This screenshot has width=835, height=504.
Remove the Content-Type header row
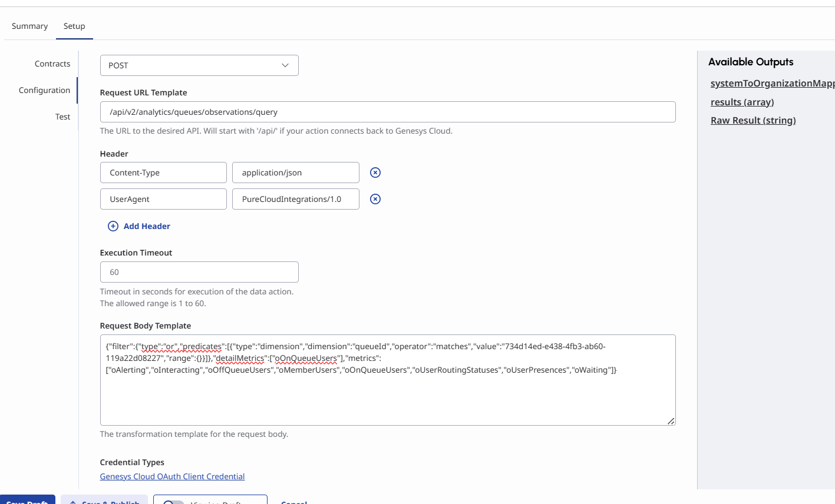coord(375,173)
